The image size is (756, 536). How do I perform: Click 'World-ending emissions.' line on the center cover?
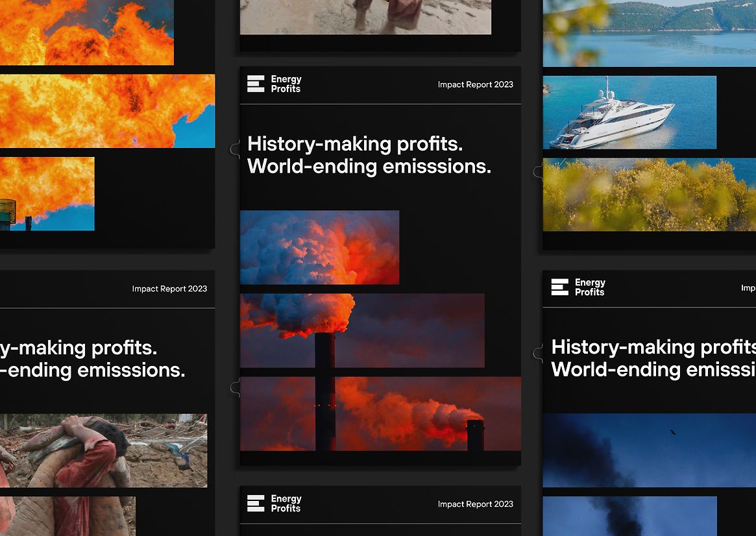coord(369,166)
